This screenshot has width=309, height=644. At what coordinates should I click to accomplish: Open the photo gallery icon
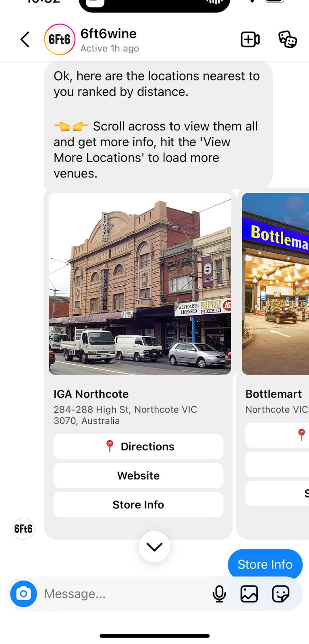click(x=249, y=594)
